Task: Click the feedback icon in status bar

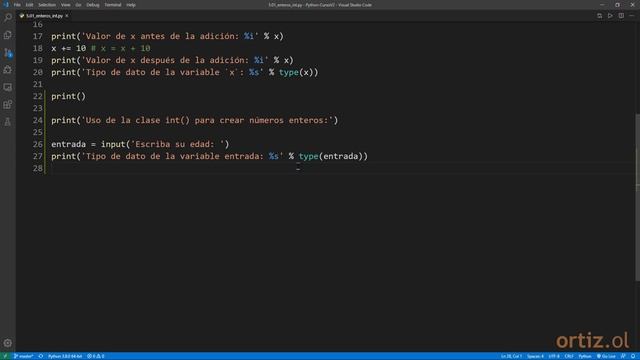Action: pos(623,356)
